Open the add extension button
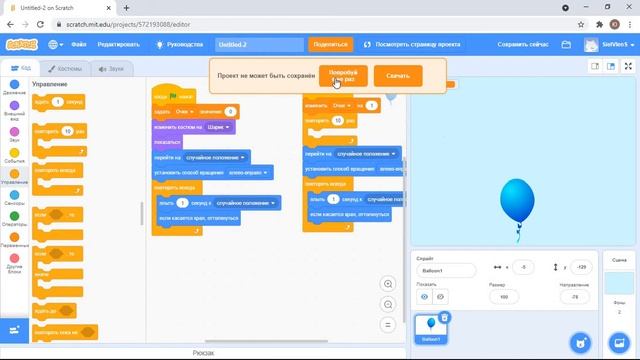The height and width of the screenshot is (360, 640). click(14, 330)
